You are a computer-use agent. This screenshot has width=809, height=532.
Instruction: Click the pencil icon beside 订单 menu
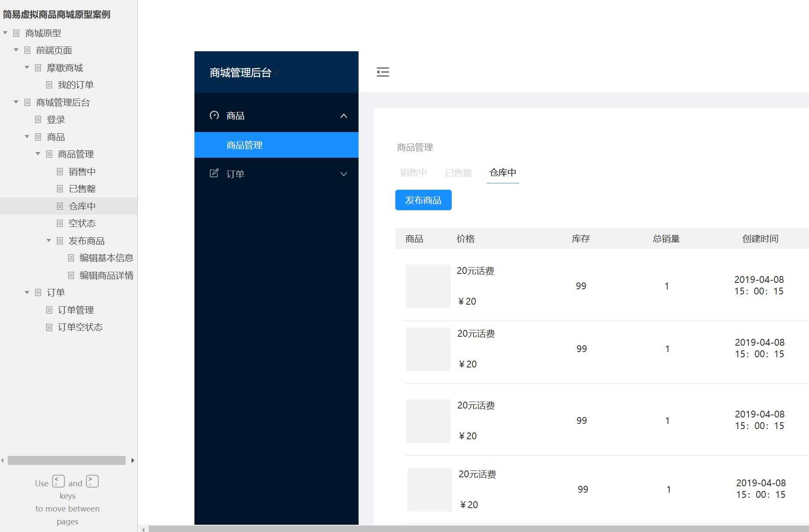[214, 173]
